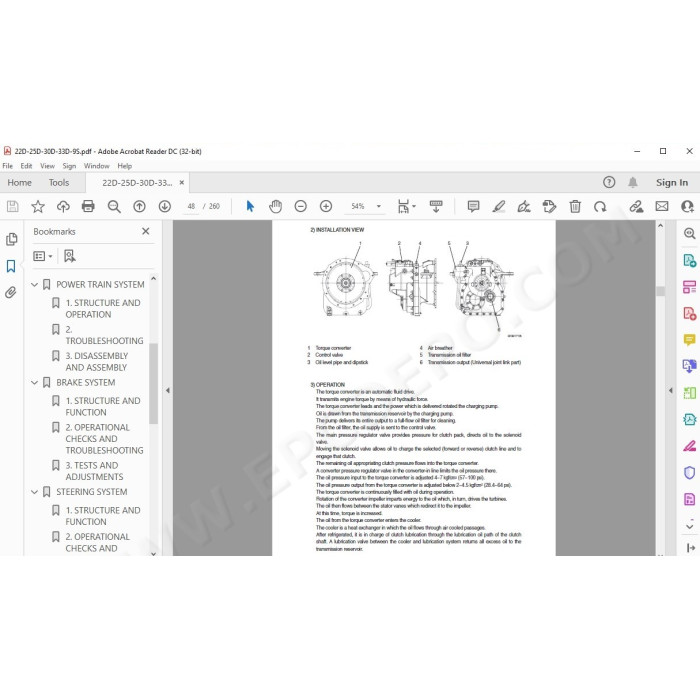This screenshot has height=700, width=700.
Task: Activate the hand pan tool
Action: click(x=275, y=206)
